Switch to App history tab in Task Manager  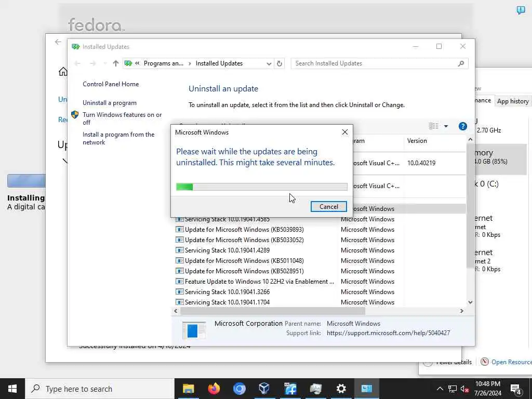513,101
